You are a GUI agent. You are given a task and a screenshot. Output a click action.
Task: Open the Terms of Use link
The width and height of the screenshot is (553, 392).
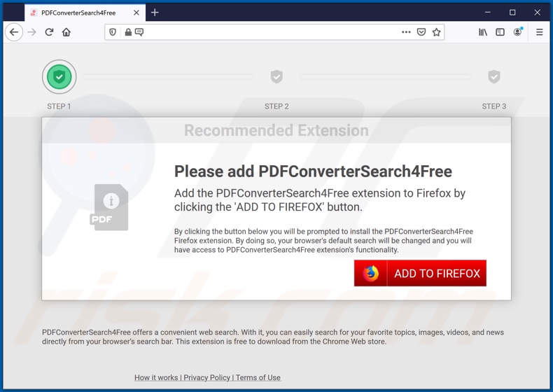point(258,377)
